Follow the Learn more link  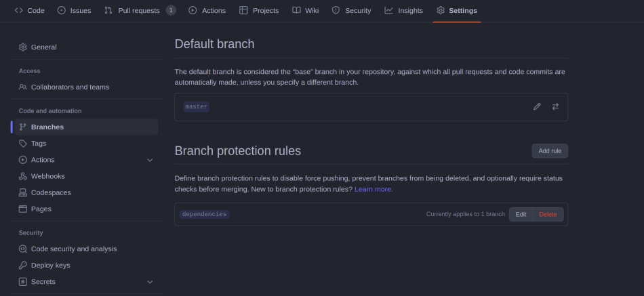coord(374,189)
